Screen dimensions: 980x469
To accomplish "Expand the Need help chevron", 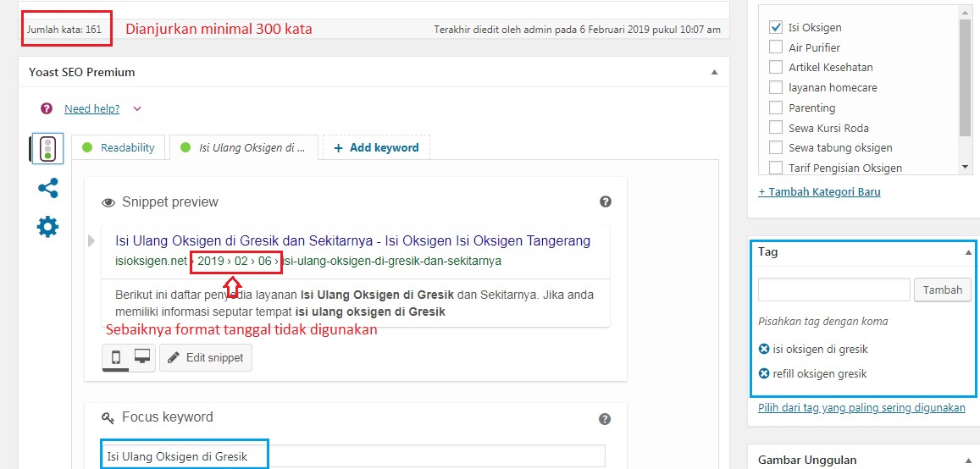I will click(137, 109).
